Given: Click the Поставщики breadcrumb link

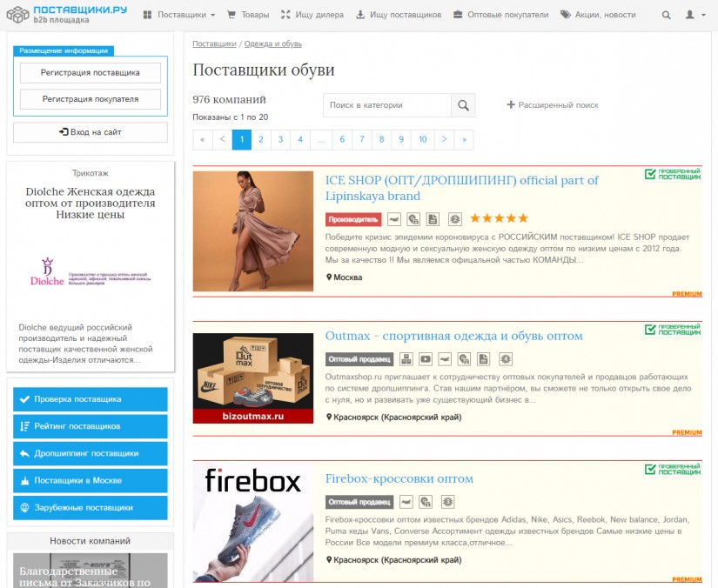Looking at the screenshot, I should pos(214,44).
